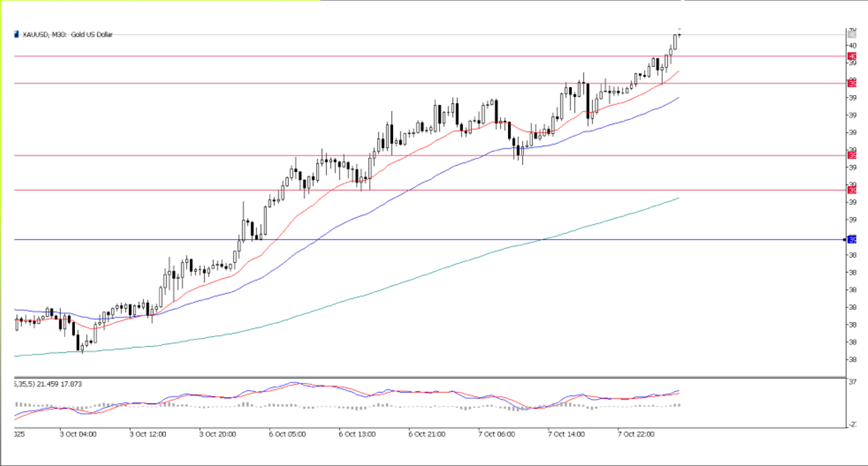Select the topmost red price tag on the scale
868x466 pixels.
(853, 57)
